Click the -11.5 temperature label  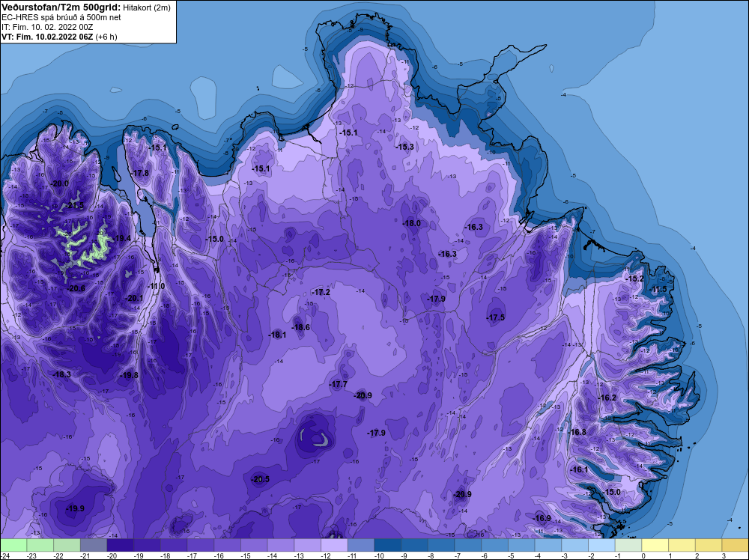click(x=658, y=290)
